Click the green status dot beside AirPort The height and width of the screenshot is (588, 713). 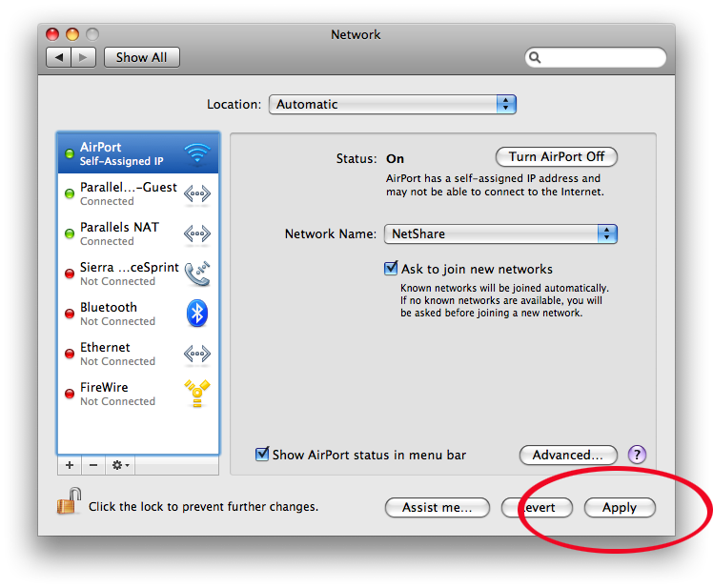pos(70,153)
